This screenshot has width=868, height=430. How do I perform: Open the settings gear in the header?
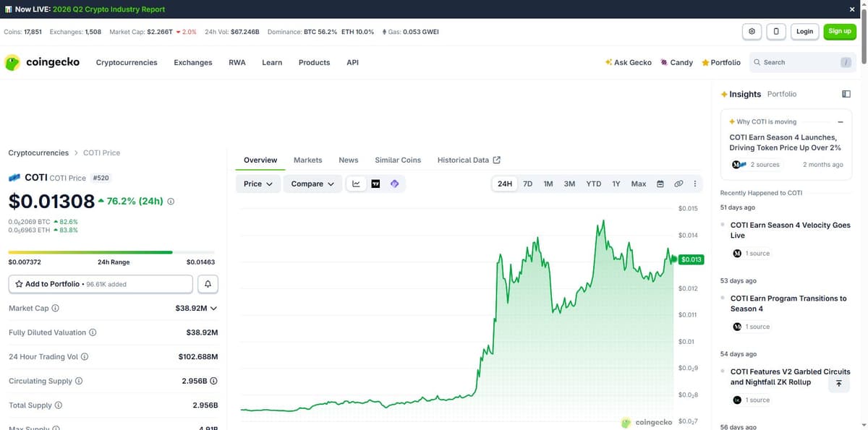(752, 31)
